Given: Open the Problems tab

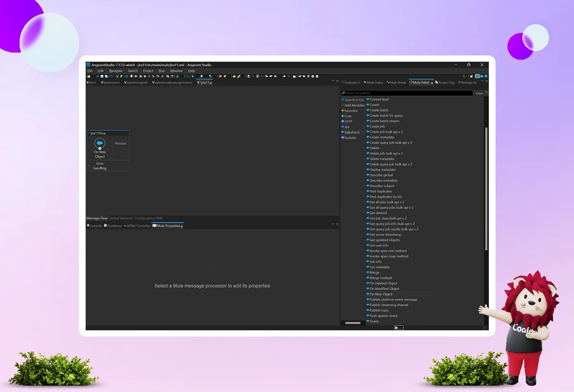Looking at the screenshot, I should pos(113,226).
